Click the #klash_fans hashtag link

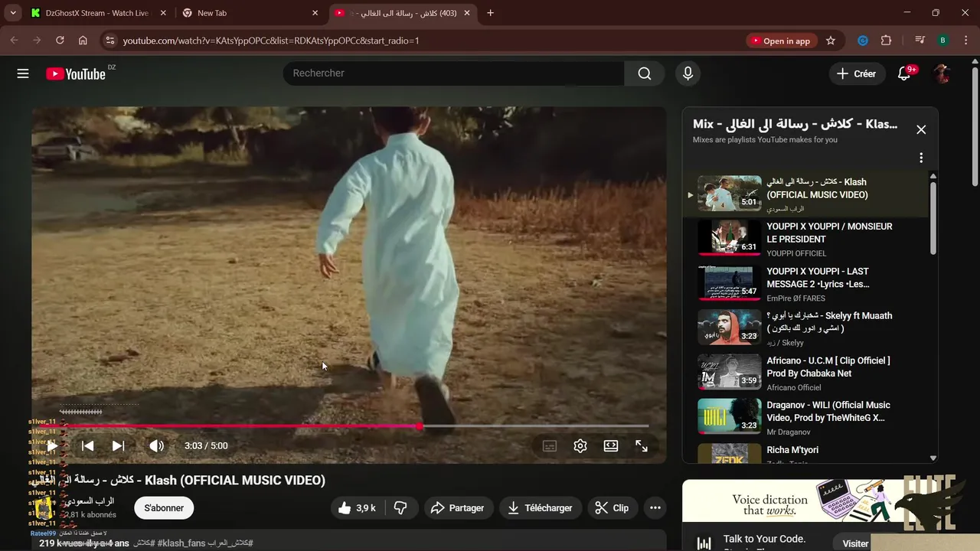coord(181,543)
